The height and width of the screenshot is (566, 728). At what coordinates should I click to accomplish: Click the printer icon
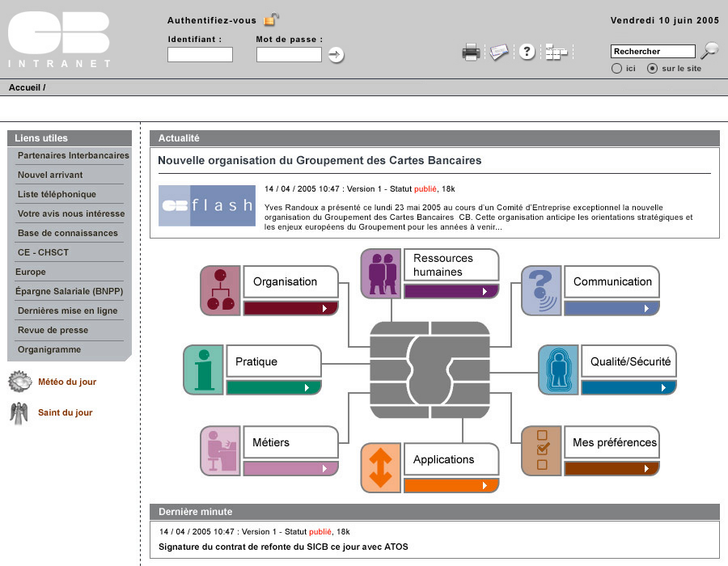[x=471, y=52]
